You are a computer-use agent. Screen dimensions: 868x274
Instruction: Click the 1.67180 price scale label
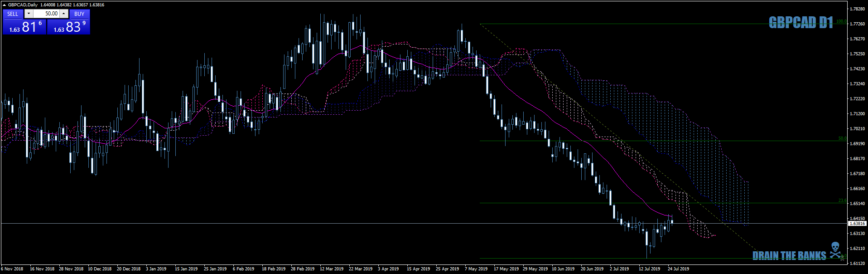pos(857,174)
